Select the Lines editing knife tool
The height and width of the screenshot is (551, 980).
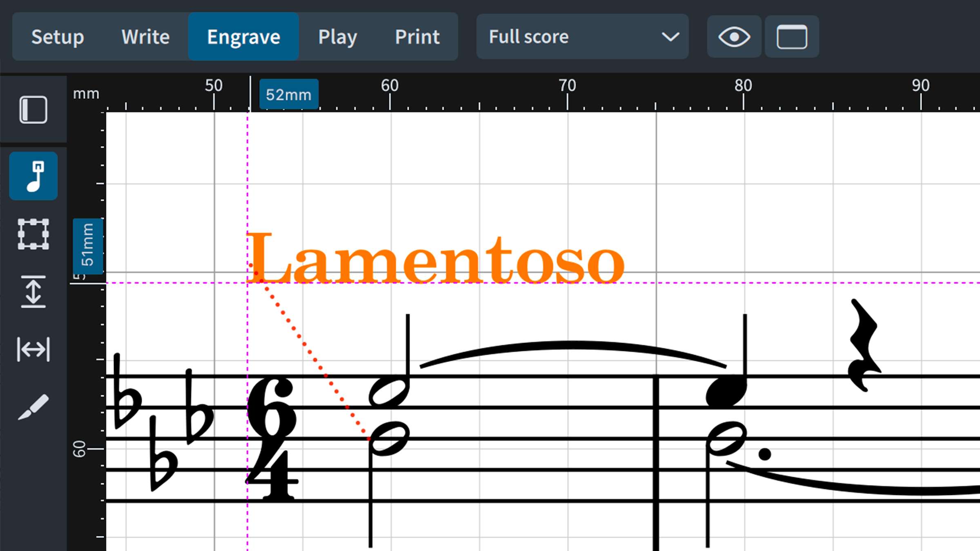click(x=33, y=407)
